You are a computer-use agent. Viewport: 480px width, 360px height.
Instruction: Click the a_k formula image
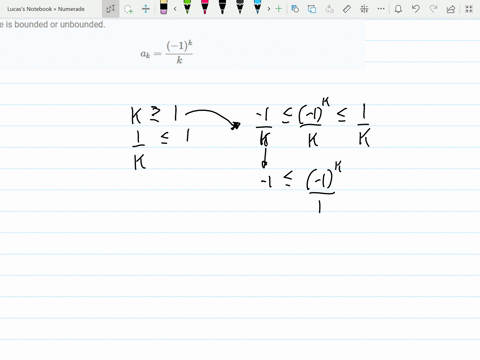click(167, 52)
